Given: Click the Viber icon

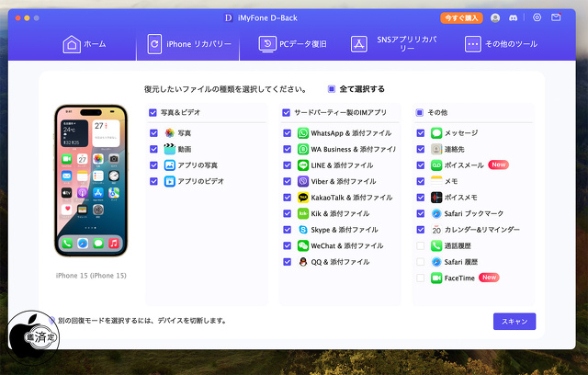Looking at the screenshot, I should pyautogui.click(x=303, y=181).
